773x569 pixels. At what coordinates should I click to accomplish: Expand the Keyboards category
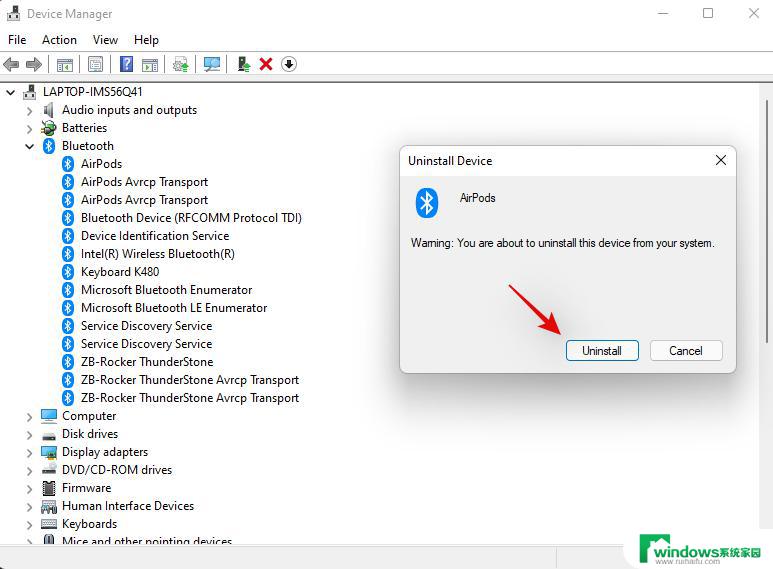pyautogui.click(x=29, y=525)
